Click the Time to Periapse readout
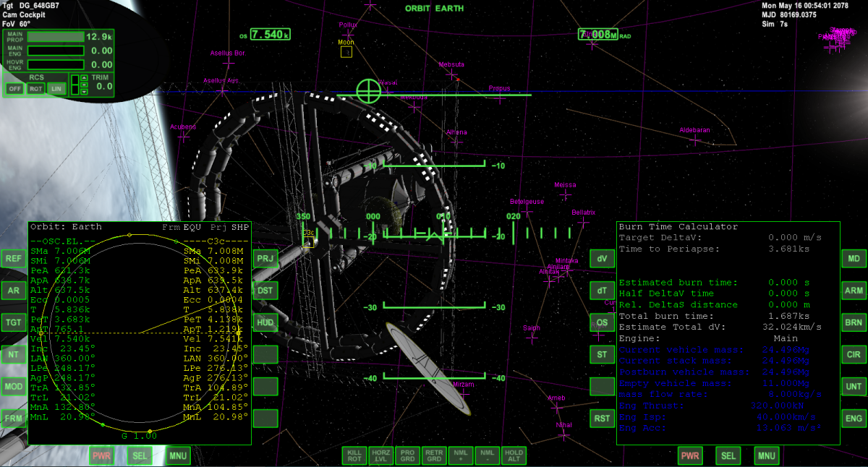The width and height of the screenshot is (868, 467). click(x=720, y=249)
